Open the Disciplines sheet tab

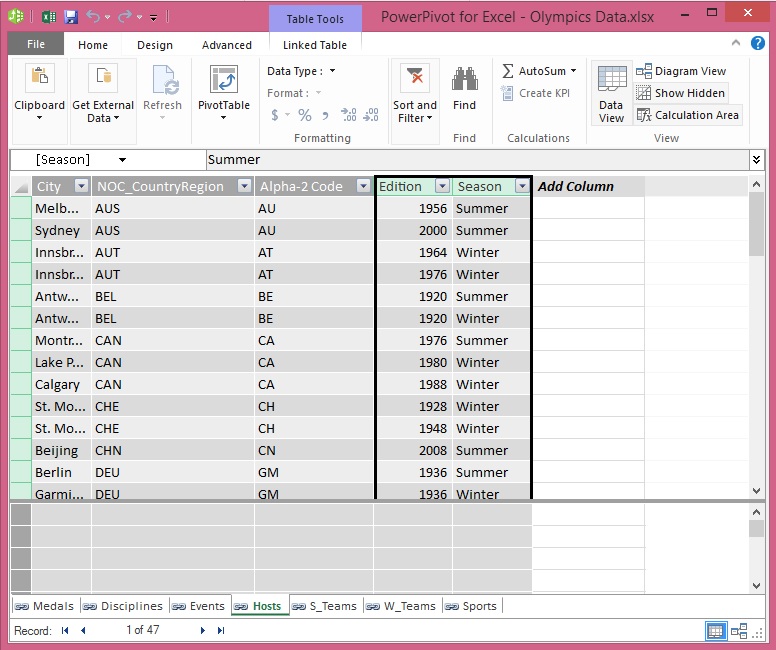tap(123, 606)
